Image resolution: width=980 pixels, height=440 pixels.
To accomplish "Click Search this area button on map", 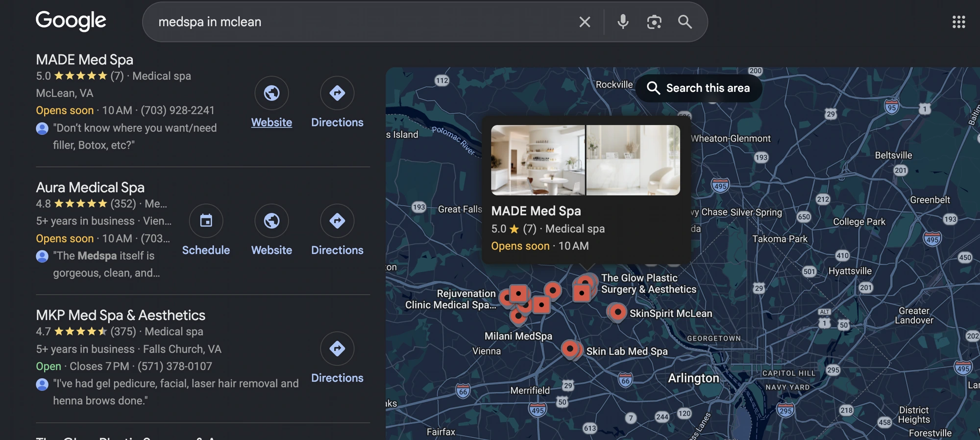I will pos(699,88).
